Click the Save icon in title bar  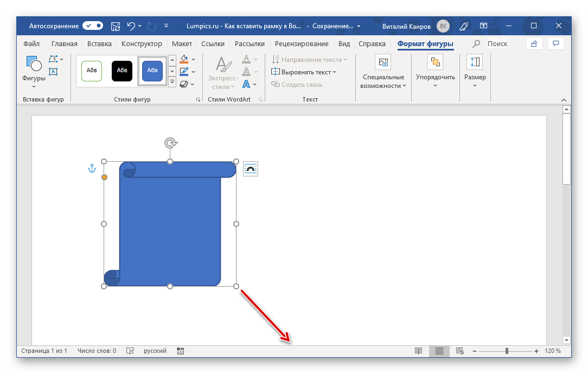(115, 26)
